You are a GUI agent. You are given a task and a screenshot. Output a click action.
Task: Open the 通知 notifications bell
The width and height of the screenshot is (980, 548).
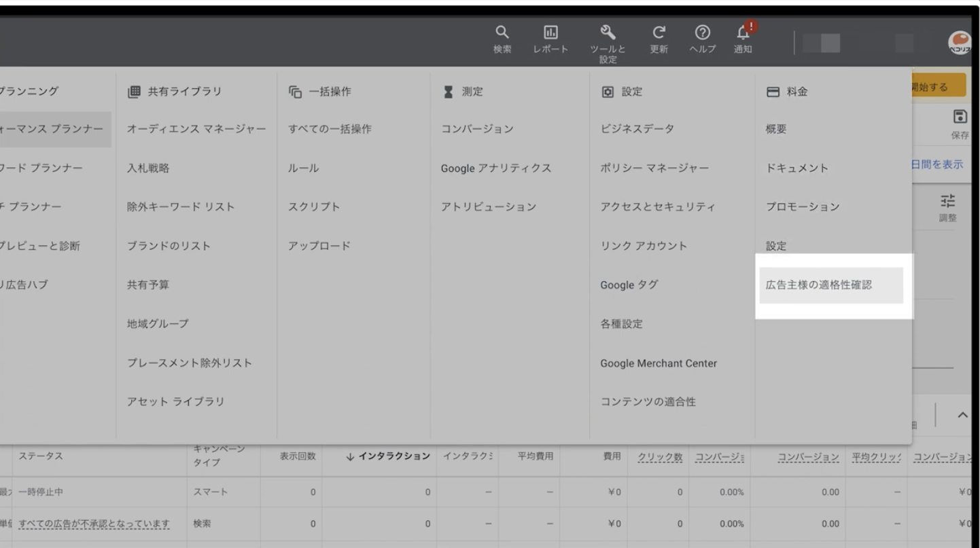pos(743,33)
